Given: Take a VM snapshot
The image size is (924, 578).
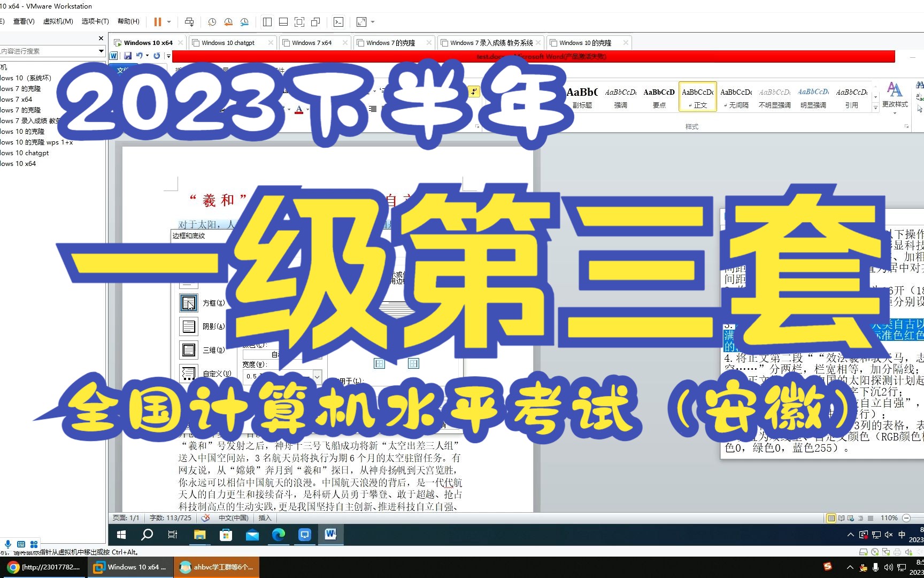Looking at the screenshot, I should click(212, 22).
